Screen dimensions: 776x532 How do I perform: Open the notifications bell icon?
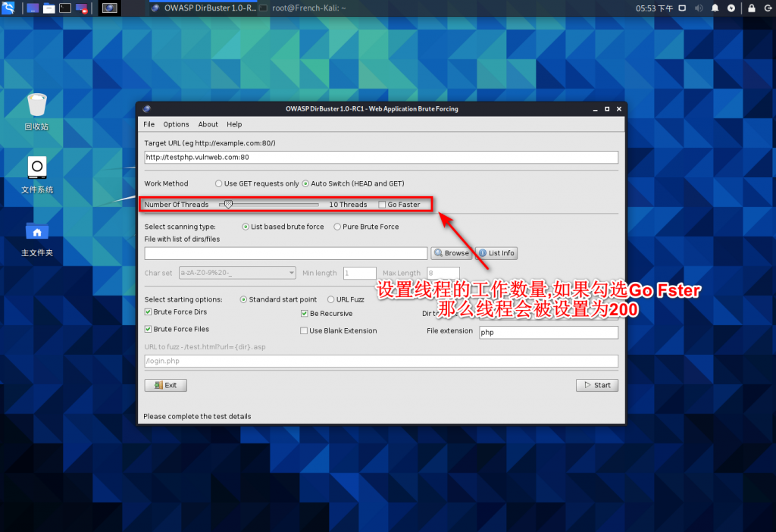[715, 8]
